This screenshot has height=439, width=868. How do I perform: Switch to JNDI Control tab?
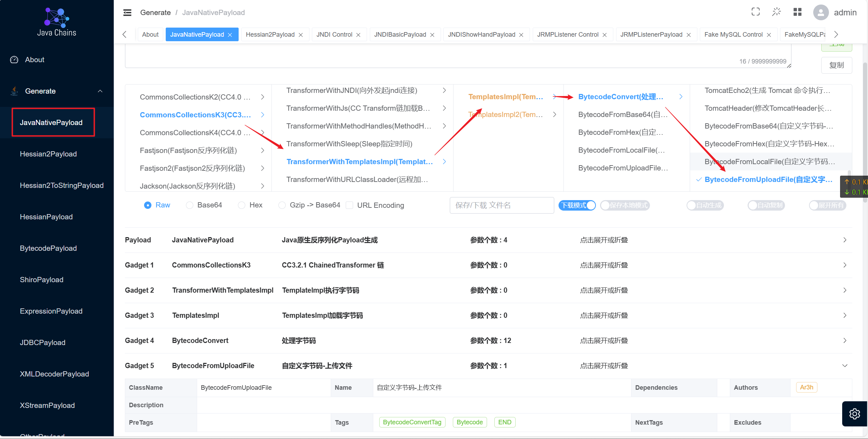[334, 35]
